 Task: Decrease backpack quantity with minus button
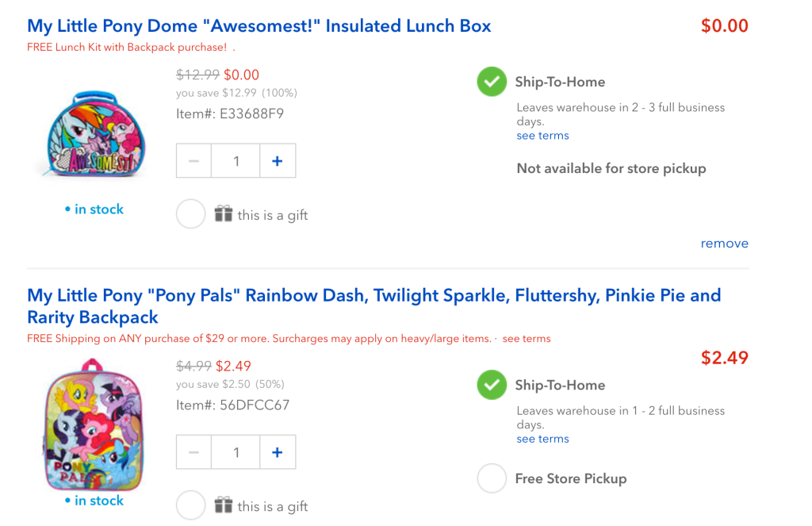tap(193, 452)
